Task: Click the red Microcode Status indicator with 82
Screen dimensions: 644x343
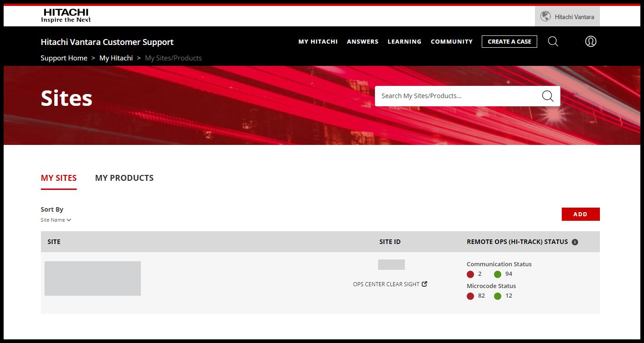Action: pyautogui.click(x=470, y=296)
